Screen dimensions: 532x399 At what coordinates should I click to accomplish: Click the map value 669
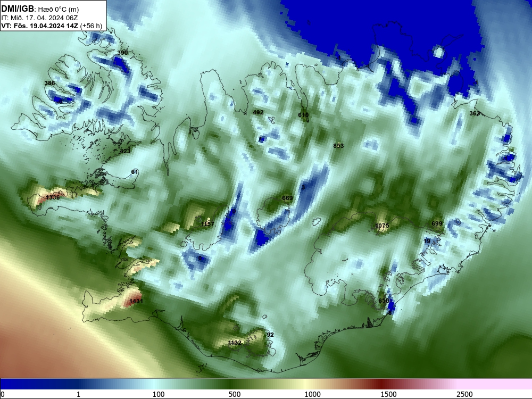pos(287,198)
